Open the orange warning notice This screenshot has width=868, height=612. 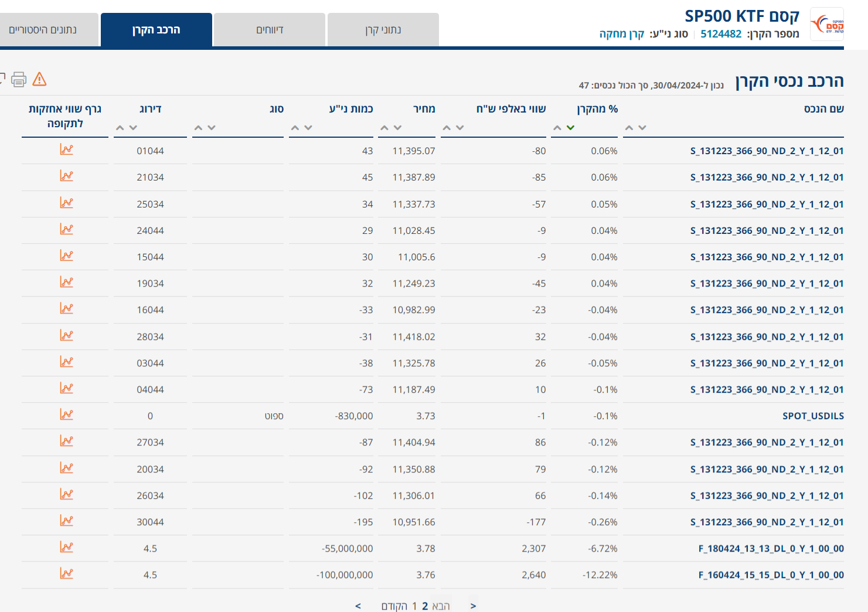(x=39, y=79)
